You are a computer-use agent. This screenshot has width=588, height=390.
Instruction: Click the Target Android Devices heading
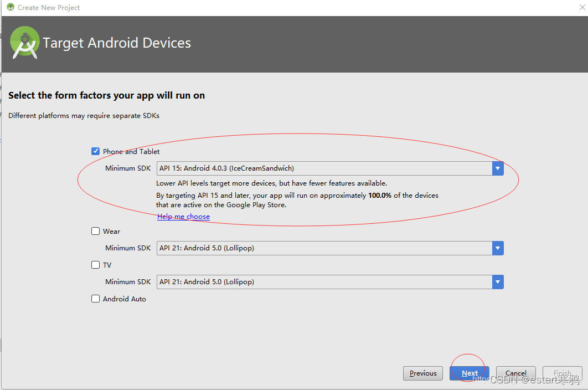coord(117,43)
